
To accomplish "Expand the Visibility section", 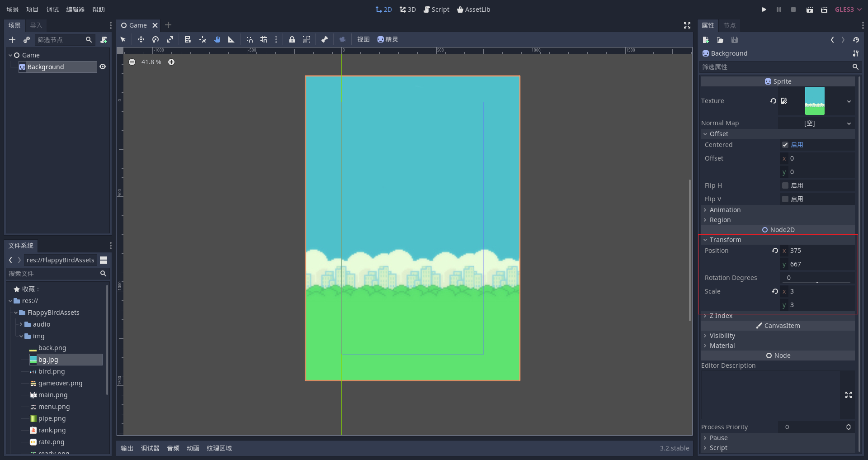I will (x=778, y=336).
